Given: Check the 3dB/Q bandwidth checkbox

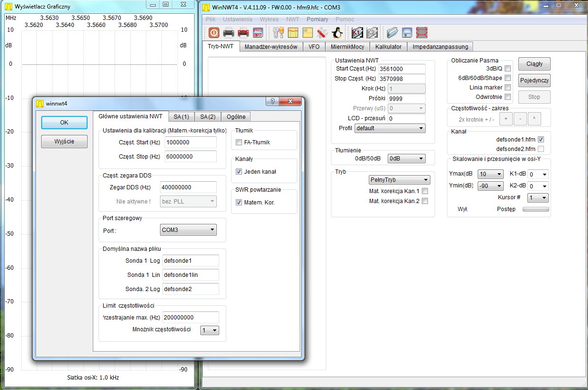Looking at the screenshot, I should (508, 69).
